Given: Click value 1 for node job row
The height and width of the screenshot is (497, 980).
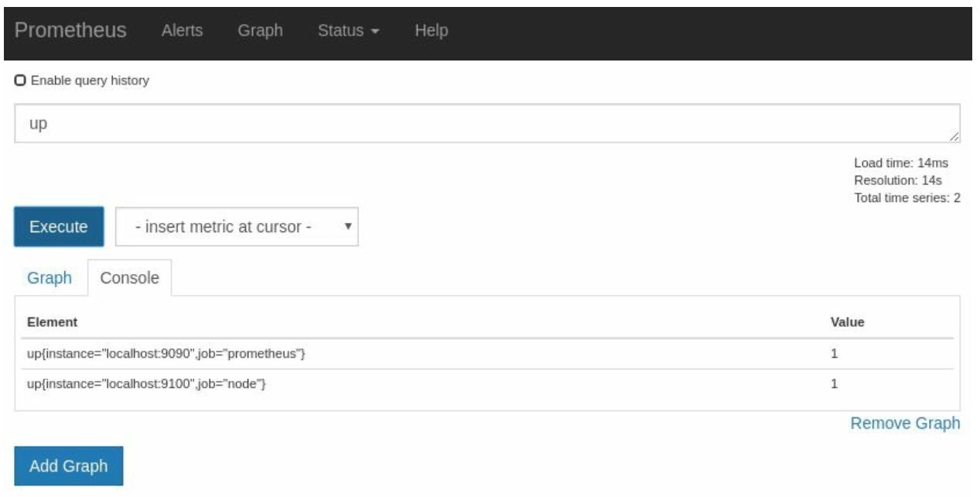Looking at the screenshot, I should [x=835, y=383].
